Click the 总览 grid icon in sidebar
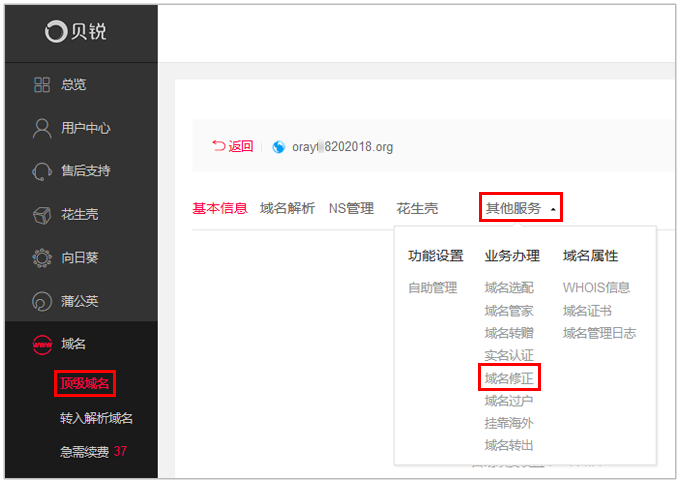Viewport: 680px width, 483px height. pyautogui.click(x=42, y=85)
